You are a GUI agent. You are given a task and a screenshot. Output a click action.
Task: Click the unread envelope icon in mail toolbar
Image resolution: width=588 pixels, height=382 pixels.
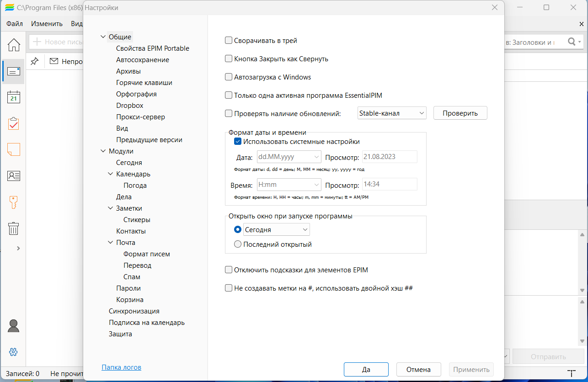click(54, 61)
